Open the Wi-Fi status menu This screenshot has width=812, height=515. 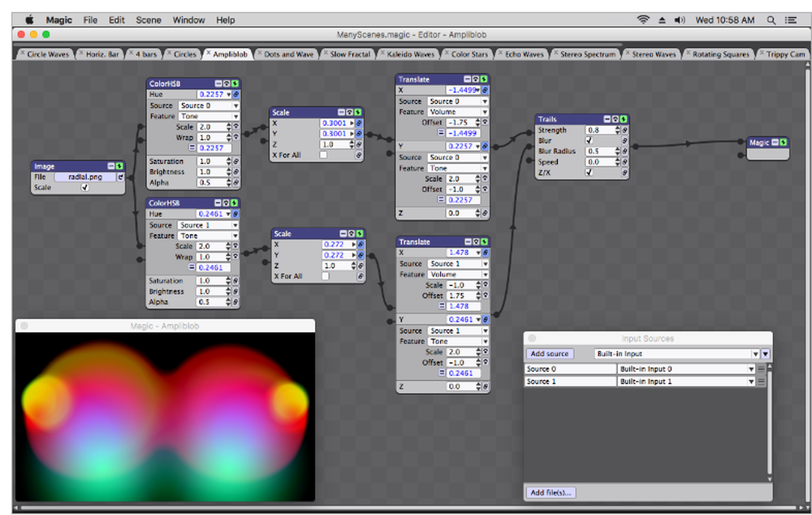tap(643, 19)
